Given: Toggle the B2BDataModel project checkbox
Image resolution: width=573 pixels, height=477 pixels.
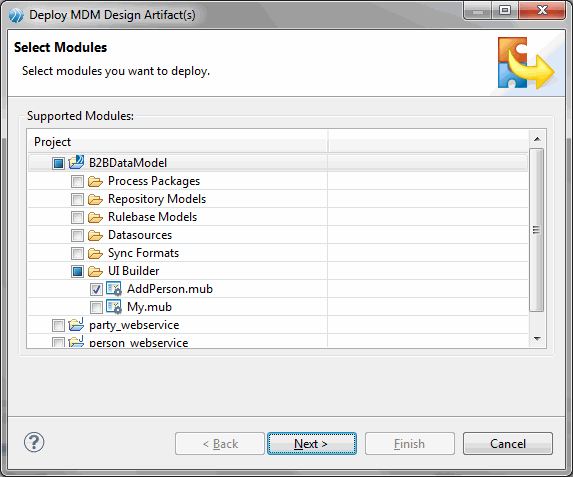Looking at the screenshot, I should click(58, 163).
